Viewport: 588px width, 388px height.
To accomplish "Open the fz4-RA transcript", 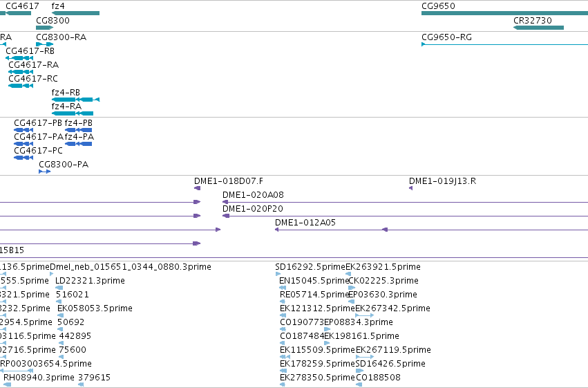I will point(73,113).
